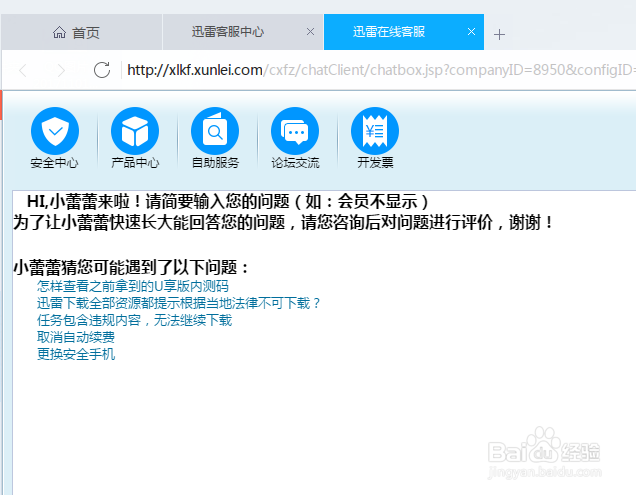Screen dimensions: 636x495
Task: Reload the page with refresh icon
Action: pos(102,70)
